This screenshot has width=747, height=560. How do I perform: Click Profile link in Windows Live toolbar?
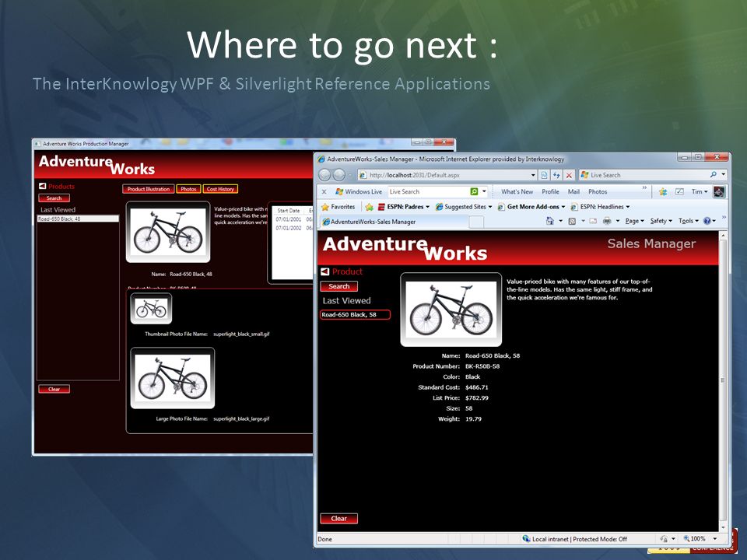click(x=550, y=191)
